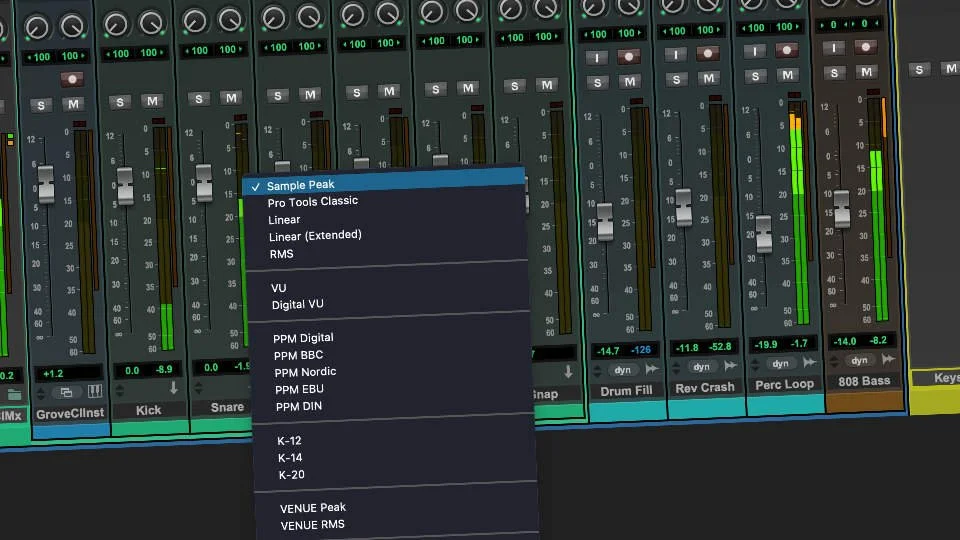Enable input monitoring on Rev Crash
This screenshot has height=540, width=960.
[675, 55]
